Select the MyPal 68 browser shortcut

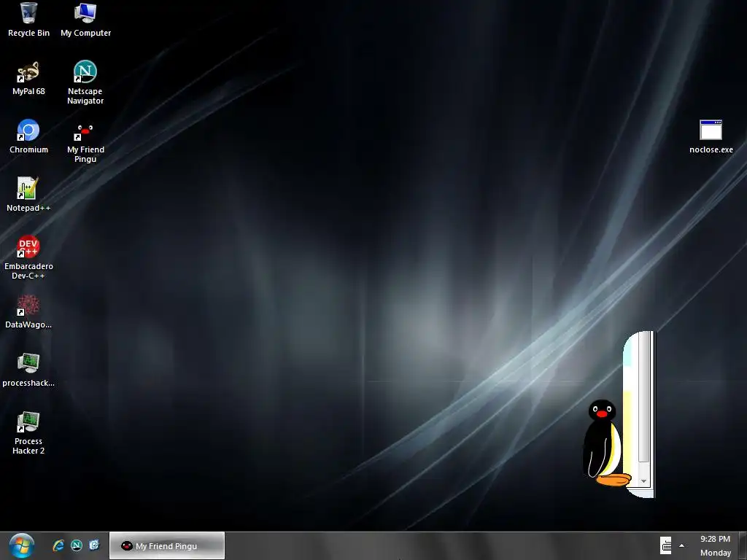pos(28,79)
